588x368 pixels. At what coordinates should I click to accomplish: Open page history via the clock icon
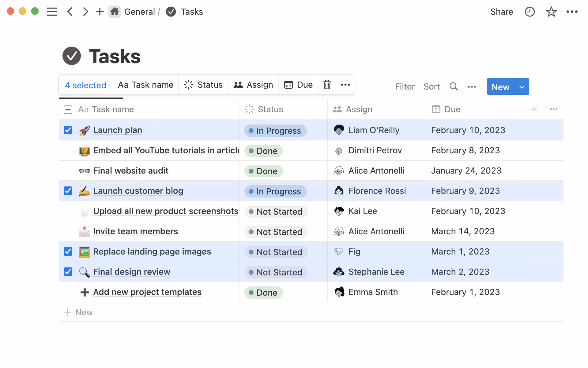530,12
